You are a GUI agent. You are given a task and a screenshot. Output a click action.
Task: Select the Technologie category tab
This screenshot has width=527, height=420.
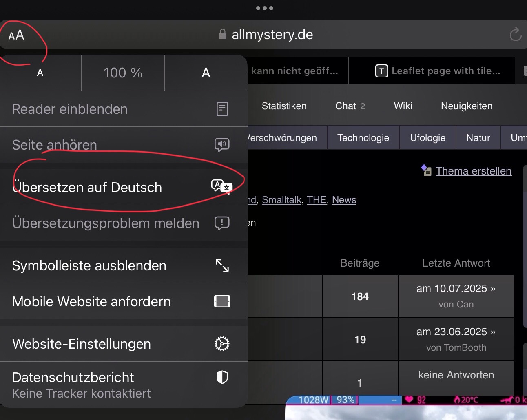point(363,138)
